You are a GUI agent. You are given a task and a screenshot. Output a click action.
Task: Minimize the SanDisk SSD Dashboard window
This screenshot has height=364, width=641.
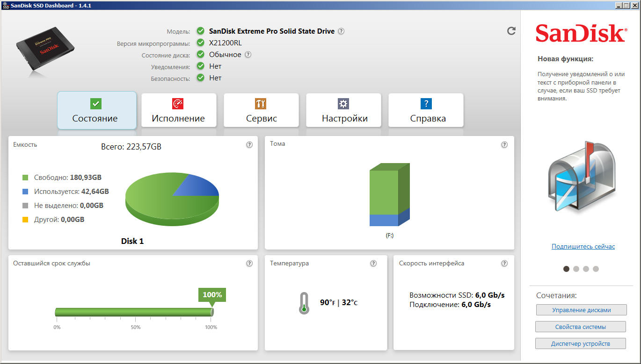click(618, 5)
